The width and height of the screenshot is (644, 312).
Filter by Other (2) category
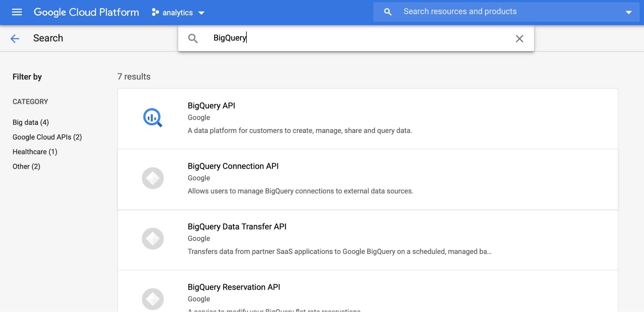pyautogui.click(x=26, y=167)
